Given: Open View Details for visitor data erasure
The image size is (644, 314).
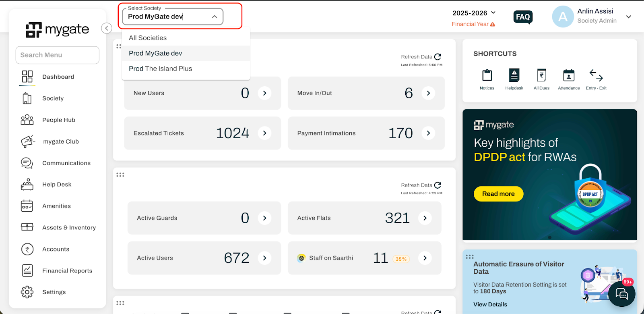Looking at the screenshot, I should pyautogui.click(x=490, y=304).
